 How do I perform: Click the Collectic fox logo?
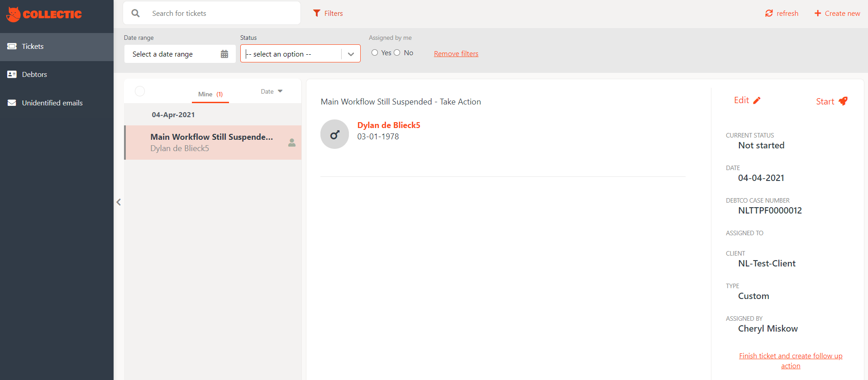13,14
